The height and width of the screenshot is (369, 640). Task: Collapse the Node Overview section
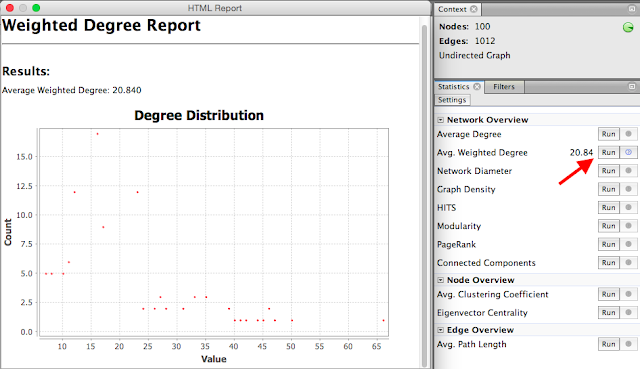(440, 280)
